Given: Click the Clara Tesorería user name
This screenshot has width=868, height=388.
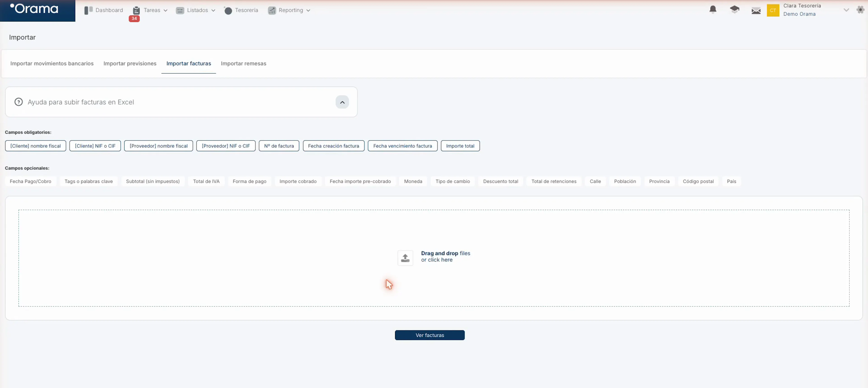Looking at the screenshot, I should pyautogui.click(x=802, y=6).
